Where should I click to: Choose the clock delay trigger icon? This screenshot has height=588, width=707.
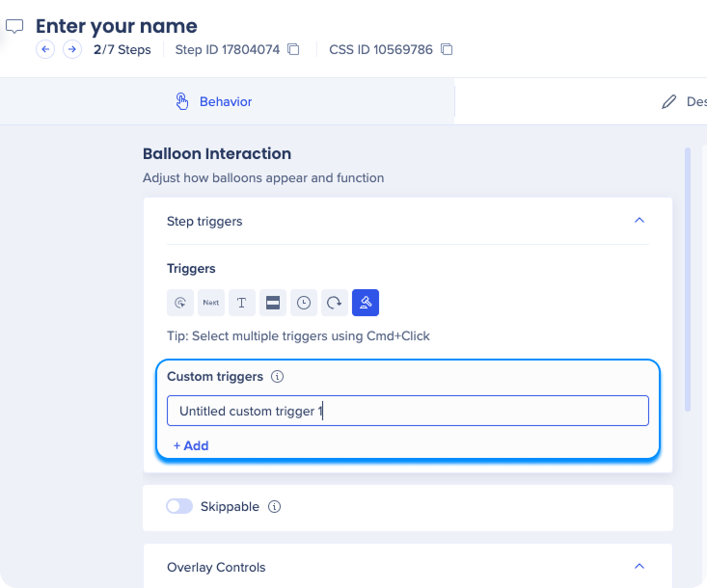[x=304, y=303]
